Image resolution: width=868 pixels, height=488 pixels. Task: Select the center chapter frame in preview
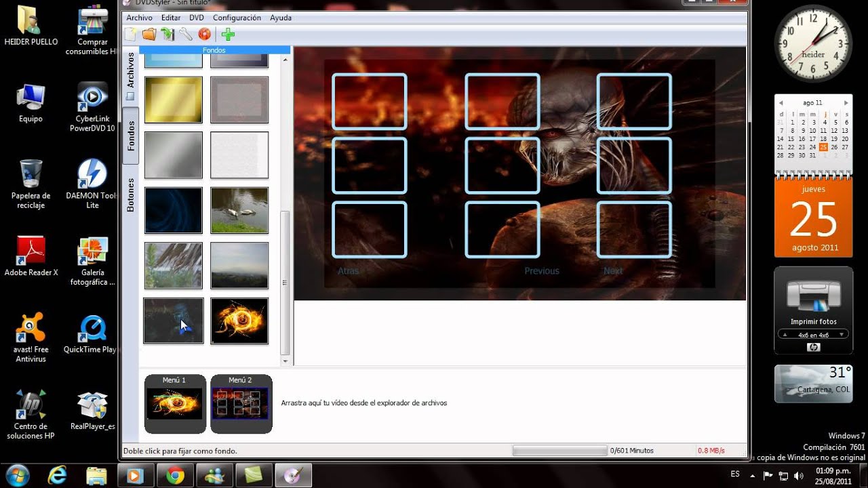[x=502, y=165]
